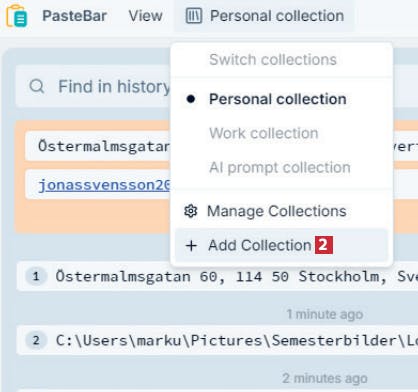Click the library icon beside Personal collection

[x=194, y=16]
